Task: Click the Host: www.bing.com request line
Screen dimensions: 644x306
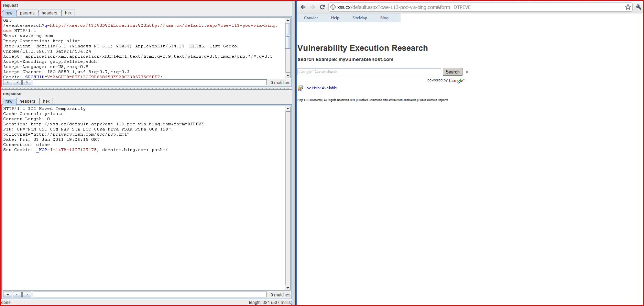Action: (x=28, y=36)
